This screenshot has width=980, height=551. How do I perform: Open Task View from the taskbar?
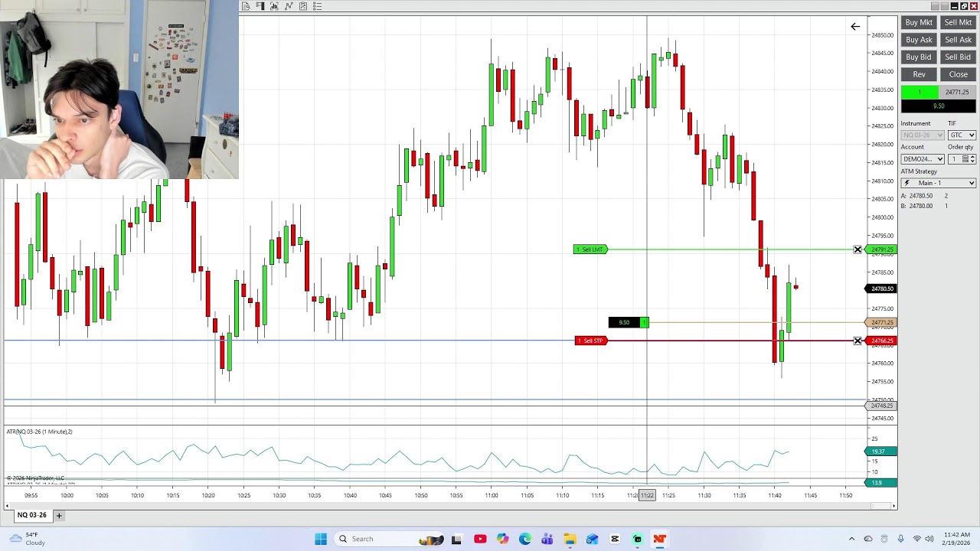pos(457,539)
